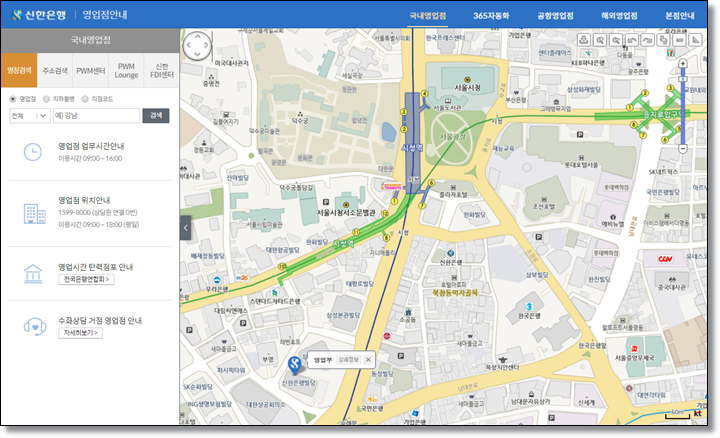Select the zoom-out magnifier map tool

616,40
